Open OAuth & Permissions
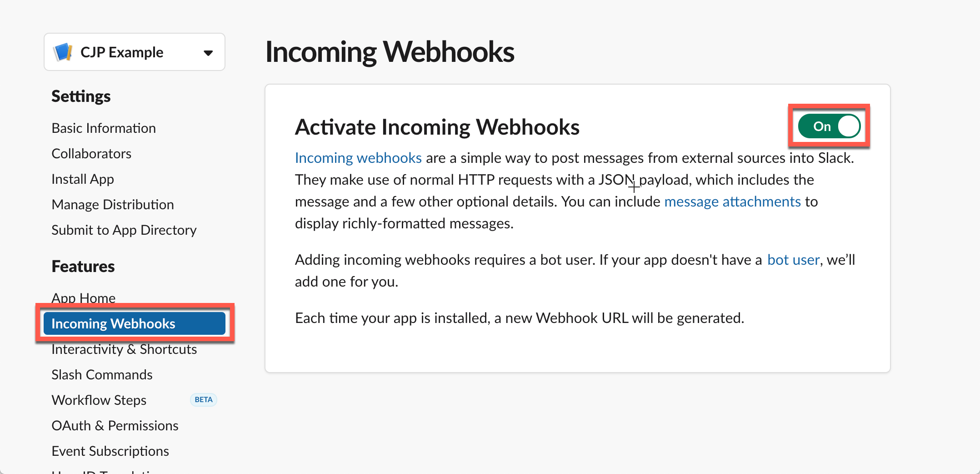Image resolution: width=980 pixels, height=474 pixels. [x=115, y=425]
